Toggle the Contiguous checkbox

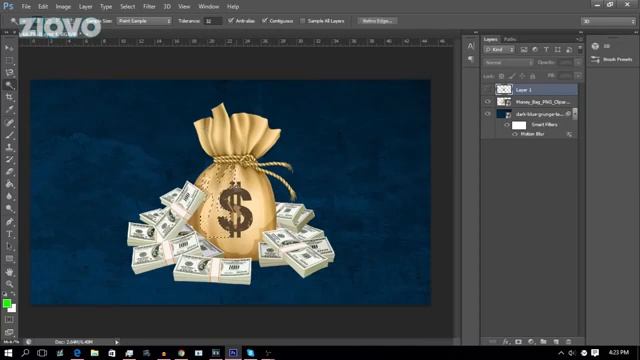point(264,20)
